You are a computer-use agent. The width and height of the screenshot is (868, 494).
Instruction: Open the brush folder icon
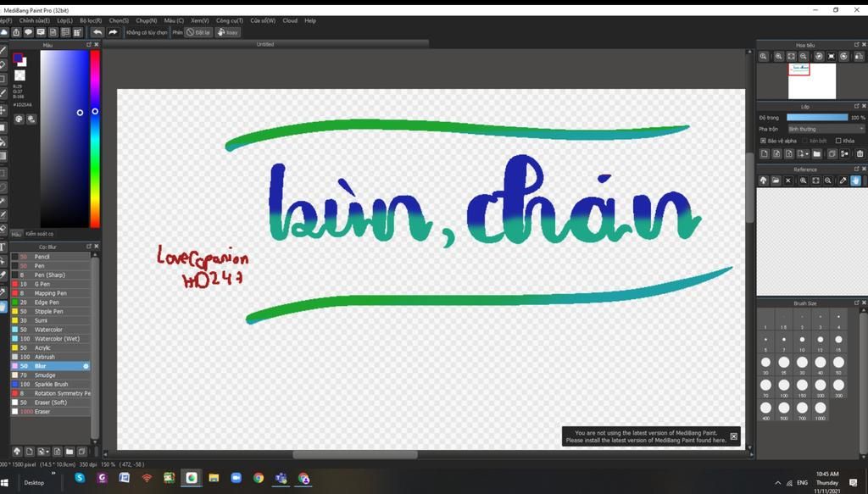(70, 452)
